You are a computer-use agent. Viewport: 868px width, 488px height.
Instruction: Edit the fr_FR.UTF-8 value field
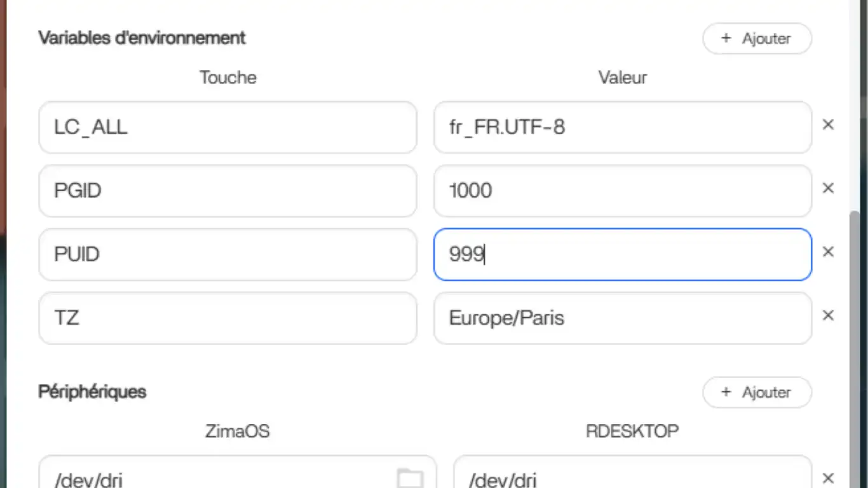click(623, 127)
